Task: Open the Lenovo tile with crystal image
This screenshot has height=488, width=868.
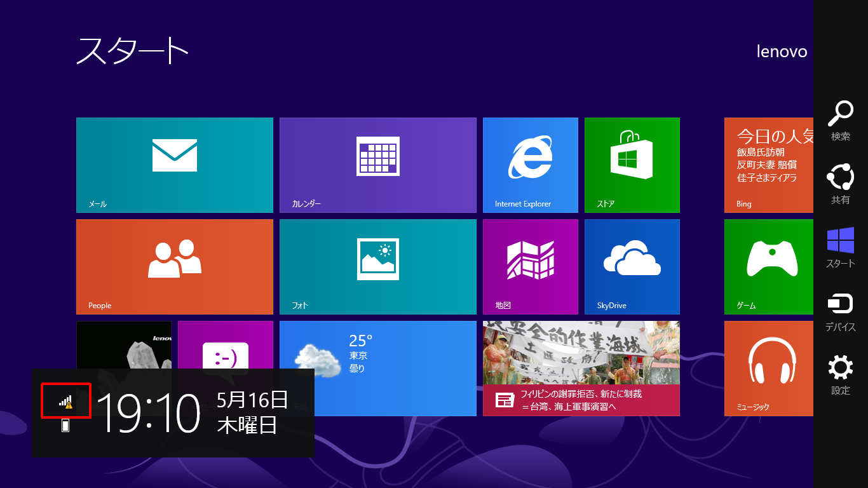Action: point(124,344)
